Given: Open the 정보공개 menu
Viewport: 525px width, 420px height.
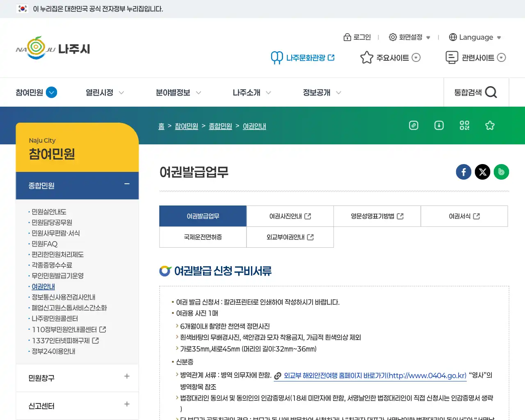Looking at the screenshot, I should (x=317, y=92).
